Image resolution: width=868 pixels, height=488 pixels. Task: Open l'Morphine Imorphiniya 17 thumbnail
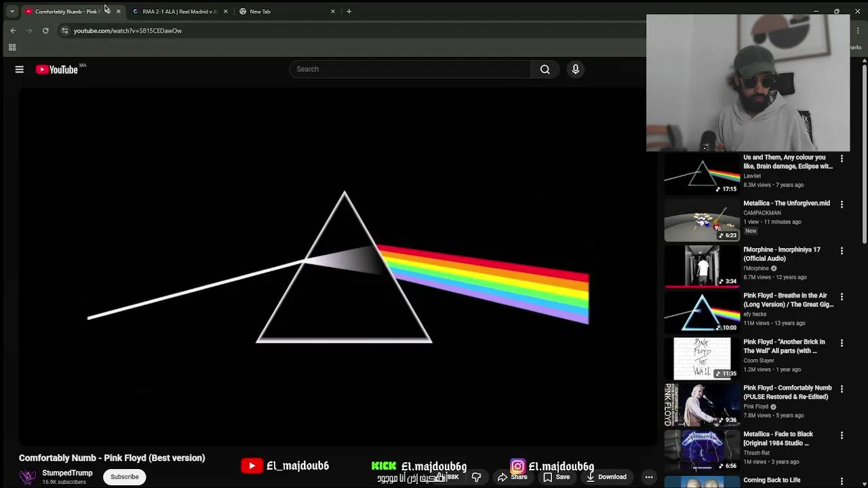click(702, 266)
